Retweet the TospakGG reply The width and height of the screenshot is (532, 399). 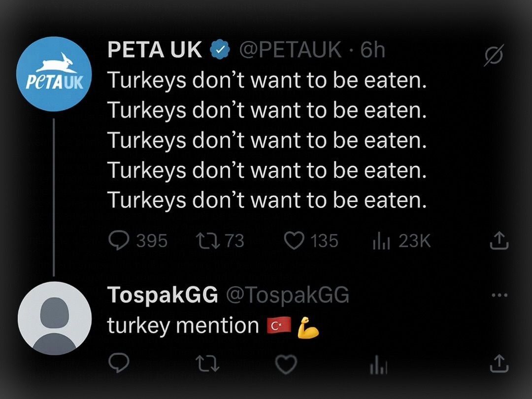coord(208,364)
